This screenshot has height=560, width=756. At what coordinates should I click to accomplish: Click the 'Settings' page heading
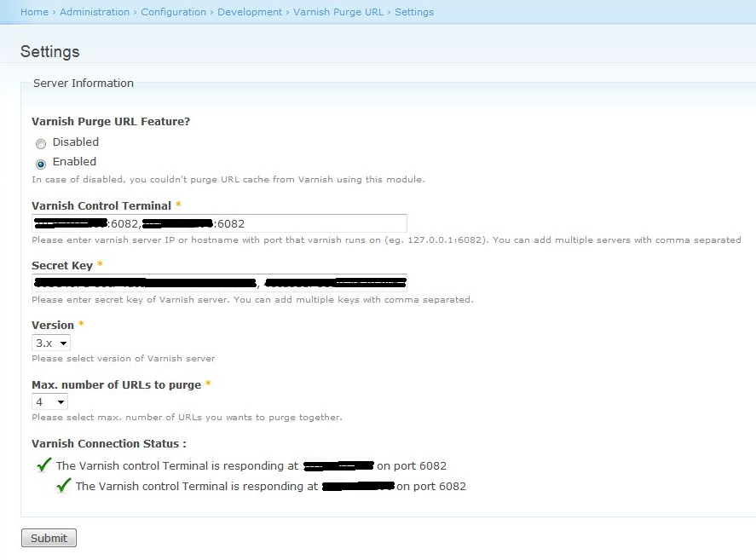click(50, 52)
